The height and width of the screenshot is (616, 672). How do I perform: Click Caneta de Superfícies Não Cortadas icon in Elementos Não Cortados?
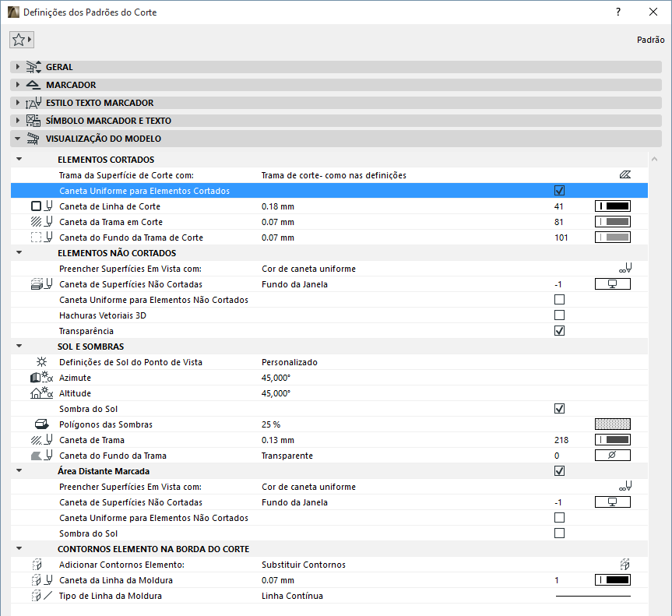click(42, 283)
